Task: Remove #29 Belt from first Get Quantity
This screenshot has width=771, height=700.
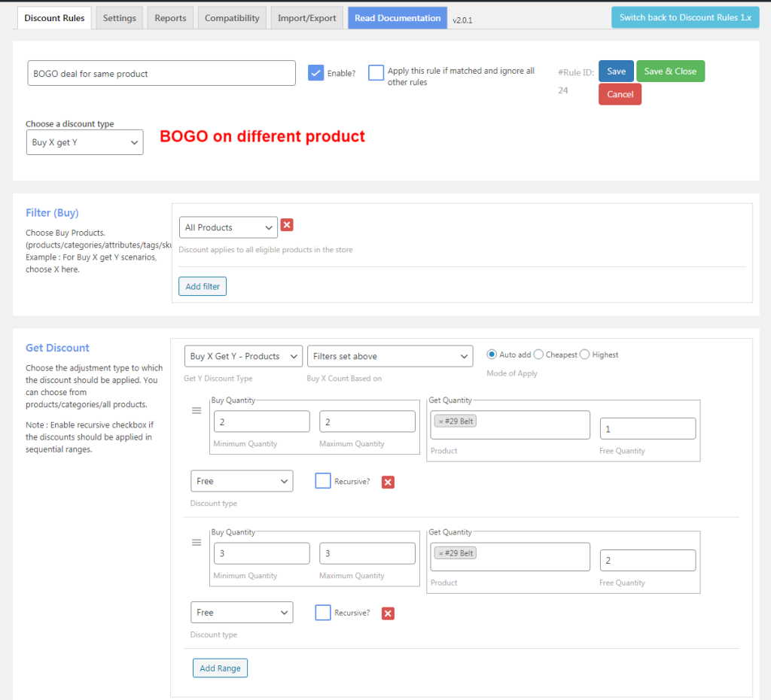Action: point(441,422)
